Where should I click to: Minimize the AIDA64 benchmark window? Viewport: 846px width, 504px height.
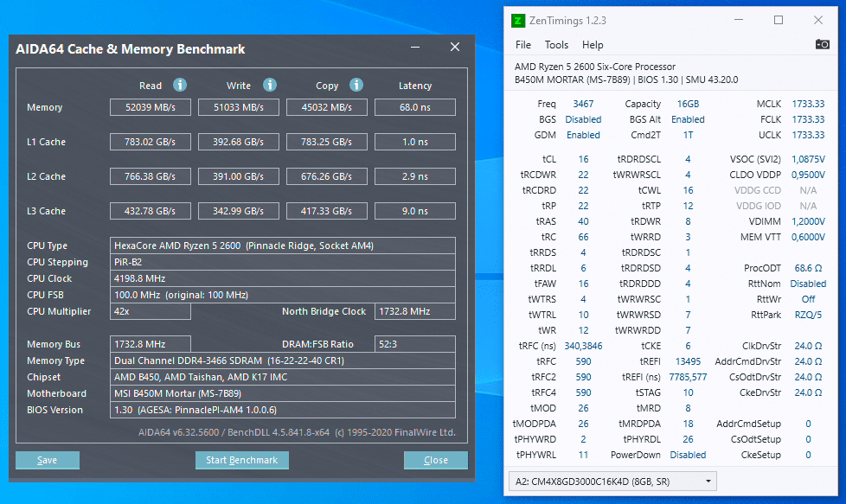[x=415, y=48]
